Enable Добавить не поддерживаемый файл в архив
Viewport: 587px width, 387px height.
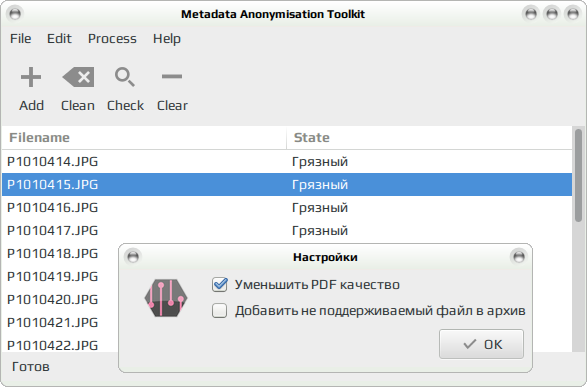pyautogui.click(x=219, y=311)
